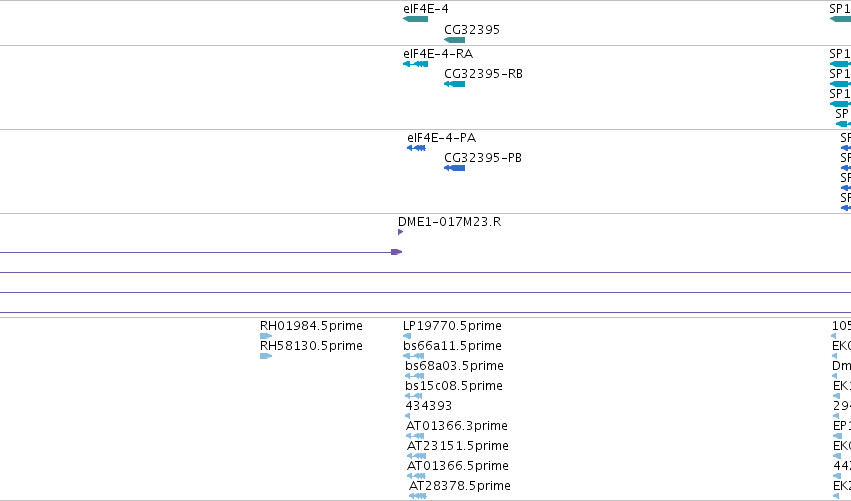The image size is (851, 501).
Task: Click the CG32395-RB label
Action: coord(484,74)
